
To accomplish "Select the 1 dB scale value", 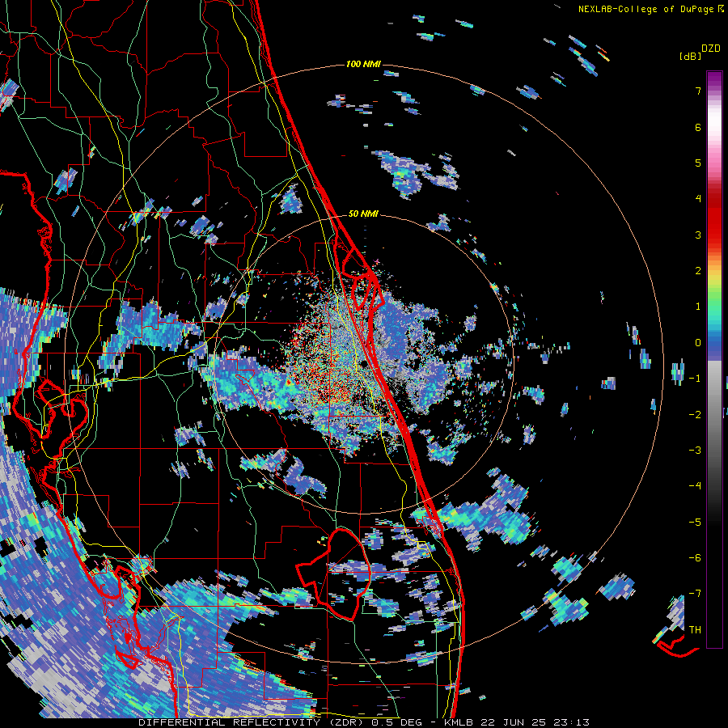I will pos(698,307).
